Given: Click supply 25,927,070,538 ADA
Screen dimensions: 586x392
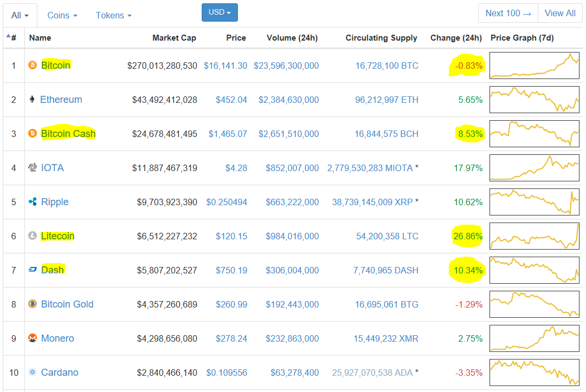Looking at the screenshot, I should point(372,373).
